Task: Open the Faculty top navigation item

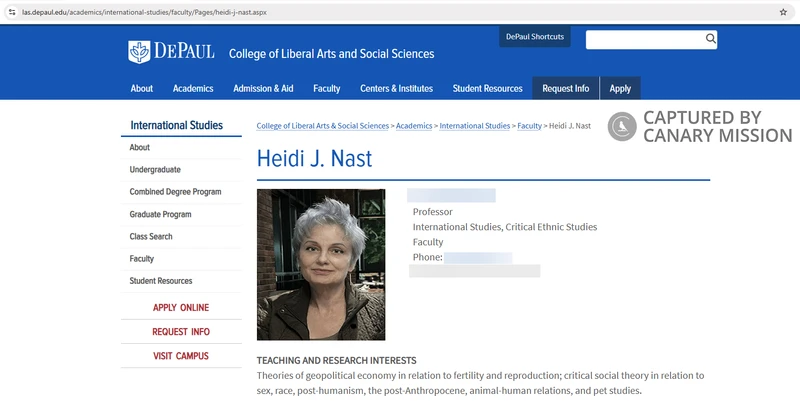Action: (x=327, y=89)
